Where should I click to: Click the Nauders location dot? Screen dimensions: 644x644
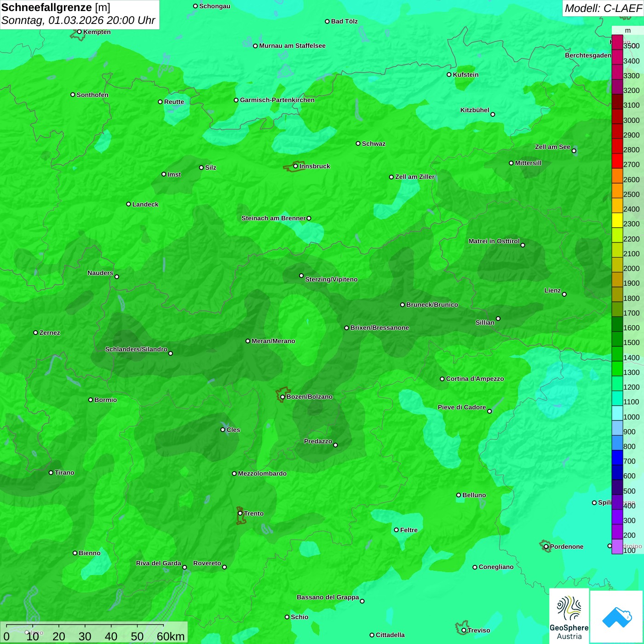117,276
